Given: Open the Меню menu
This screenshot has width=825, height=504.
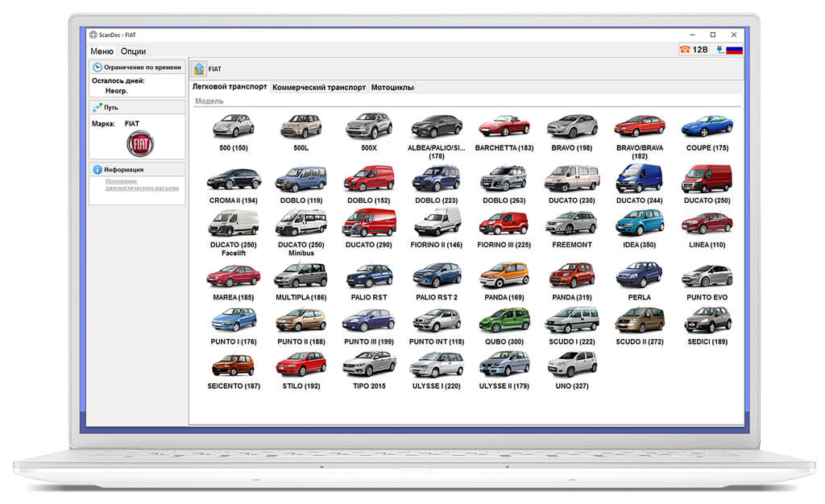Looking at the screenshot, I should click(x=102, y=51).
